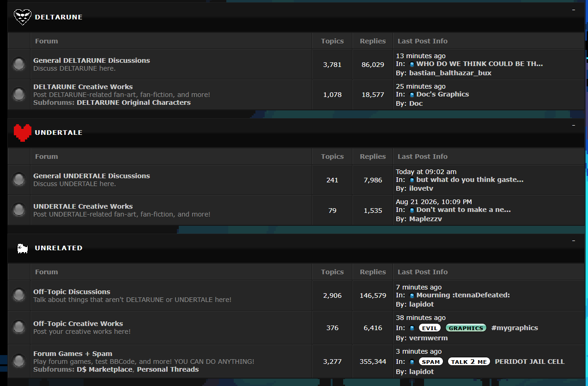
Task: View profile of ilovetv
Action: click(421, 188)
